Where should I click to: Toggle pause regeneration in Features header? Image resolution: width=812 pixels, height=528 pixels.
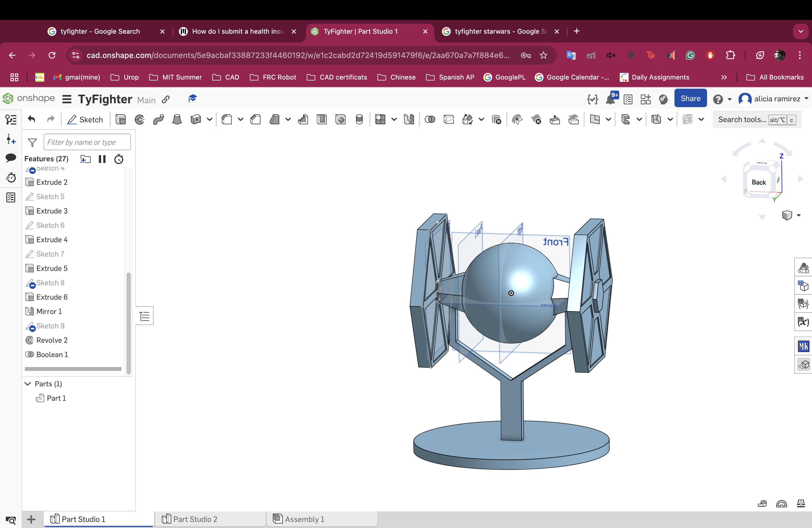coord(102,159)
